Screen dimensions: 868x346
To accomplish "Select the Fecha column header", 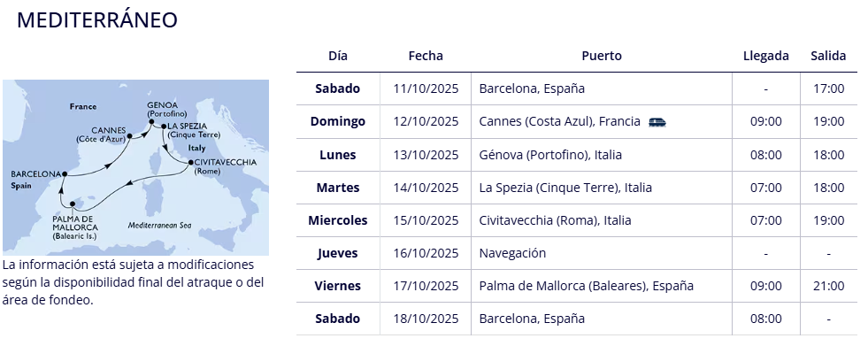I will pos(426,56).
